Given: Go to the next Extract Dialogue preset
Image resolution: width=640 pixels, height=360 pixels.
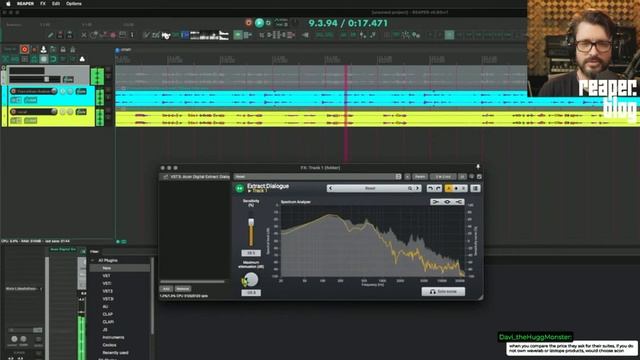Looking at the screenshot, I should coord(418,188).
